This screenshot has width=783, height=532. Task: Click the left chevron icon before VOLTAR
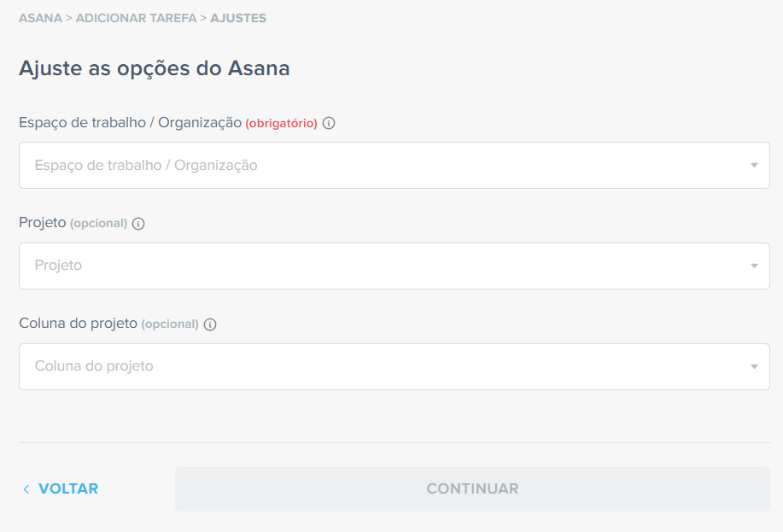[26, 489]
